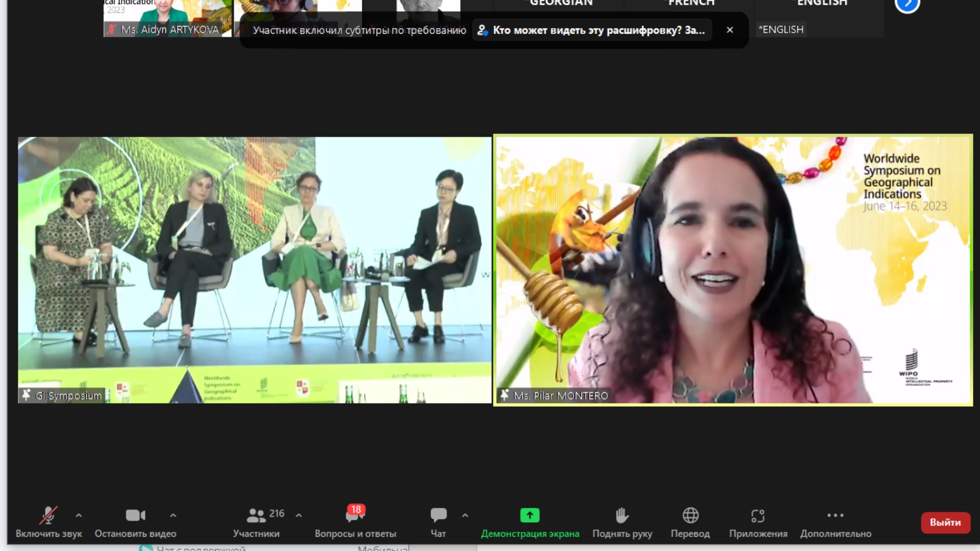Dismiss the subtitles notification banner
This screenshot has width=980, height=551.
730,30
